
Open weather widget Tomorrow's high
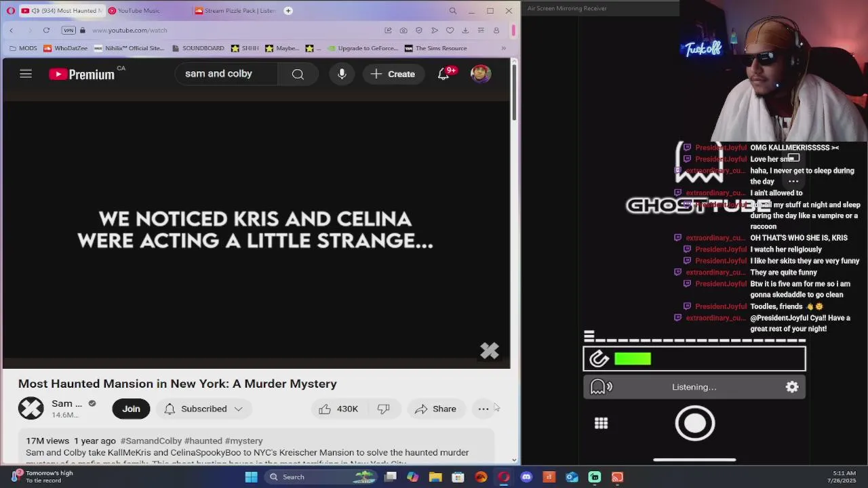tap(42, 476)
